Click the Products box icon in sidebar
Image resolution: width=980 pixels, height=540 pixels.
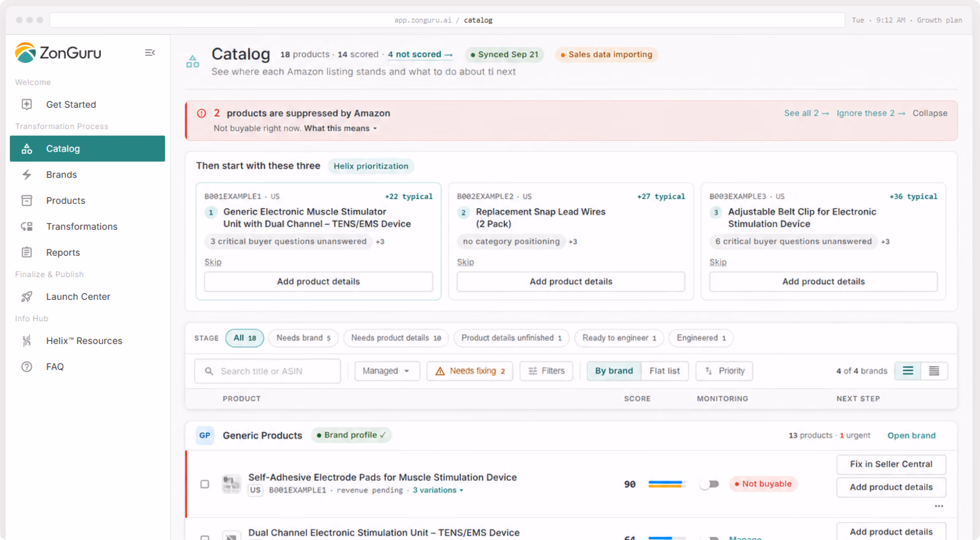tap(27, 200)
